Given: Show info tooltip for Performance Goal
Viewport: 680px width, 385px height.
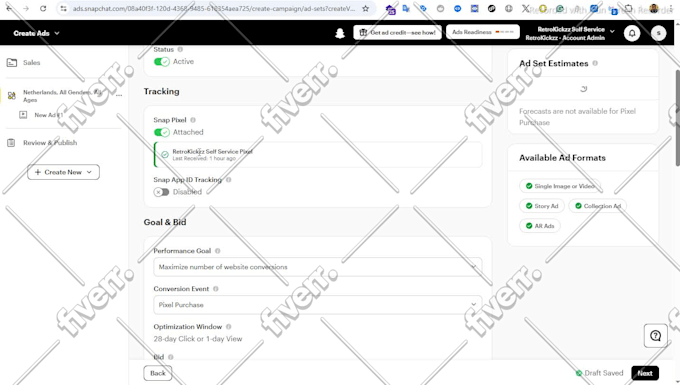Looking at the screenshot, I should 218,251.
